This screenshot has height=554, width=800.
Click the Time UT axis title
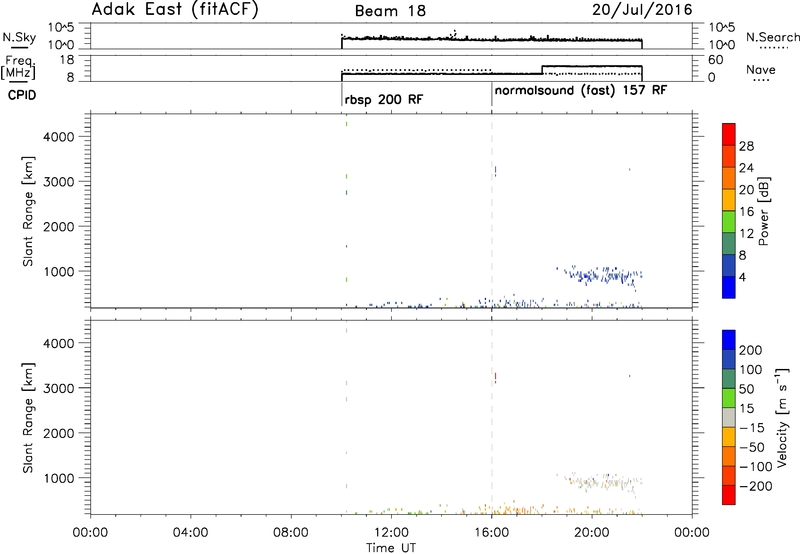pos(391,548)
